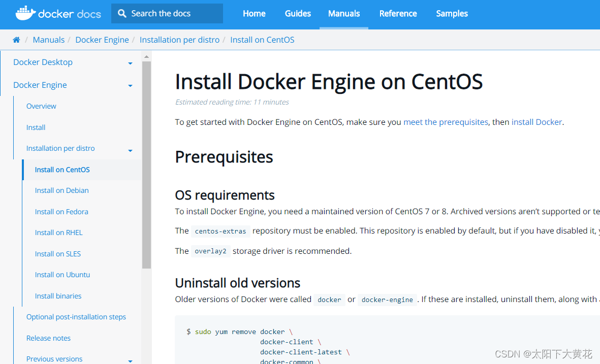
Task: Select Install on RHEL sidebar item
Action: click(x=58, y=233)
